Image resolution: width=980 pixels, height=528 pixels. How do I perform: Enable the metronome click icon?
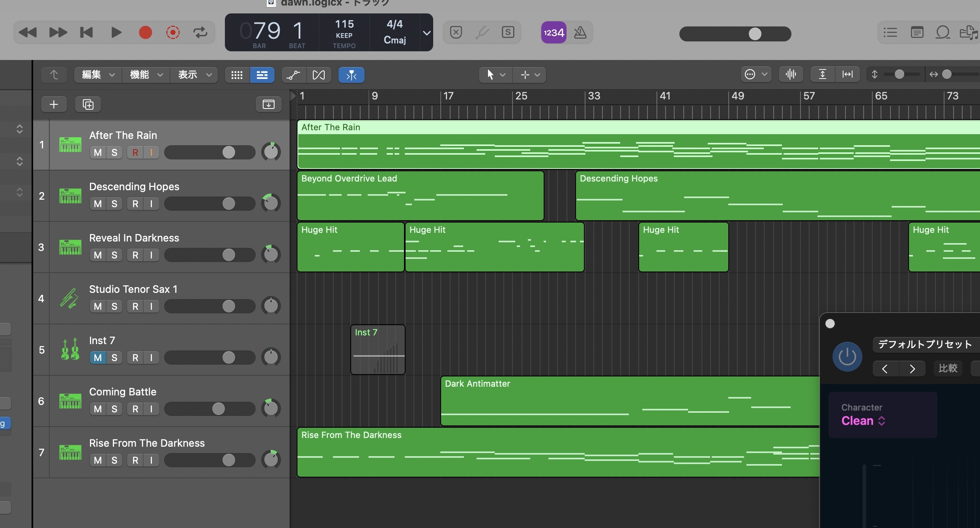(x=580, y=32)
